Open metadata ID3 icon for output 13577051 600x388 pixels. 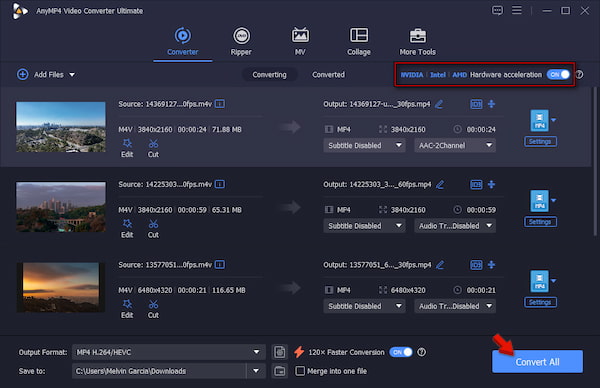pyautogui.click(x=476, y=265)
